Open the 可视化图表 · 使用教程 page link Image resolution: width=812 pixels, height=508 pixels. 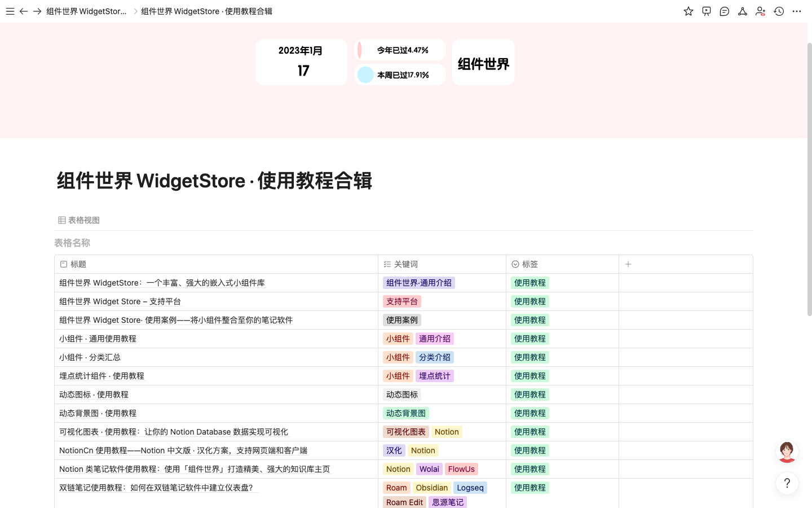pos(173,431)
